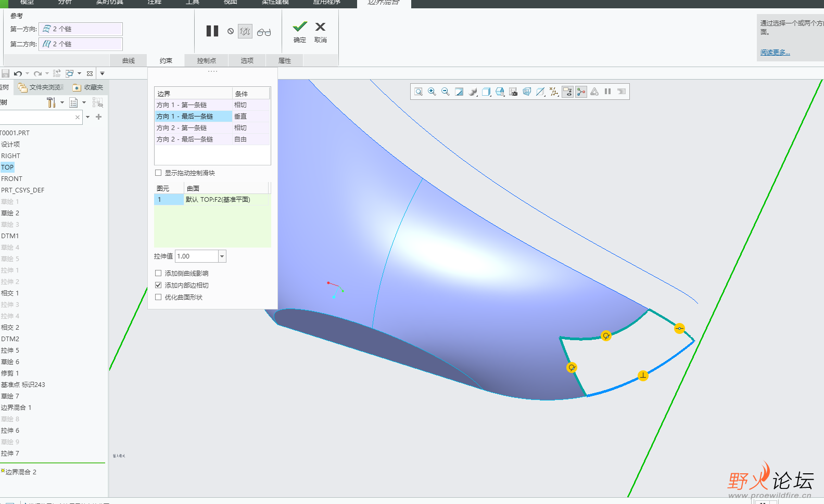Click the Refit zoom icon
This screenshot has height=504, width=824.
419,92
